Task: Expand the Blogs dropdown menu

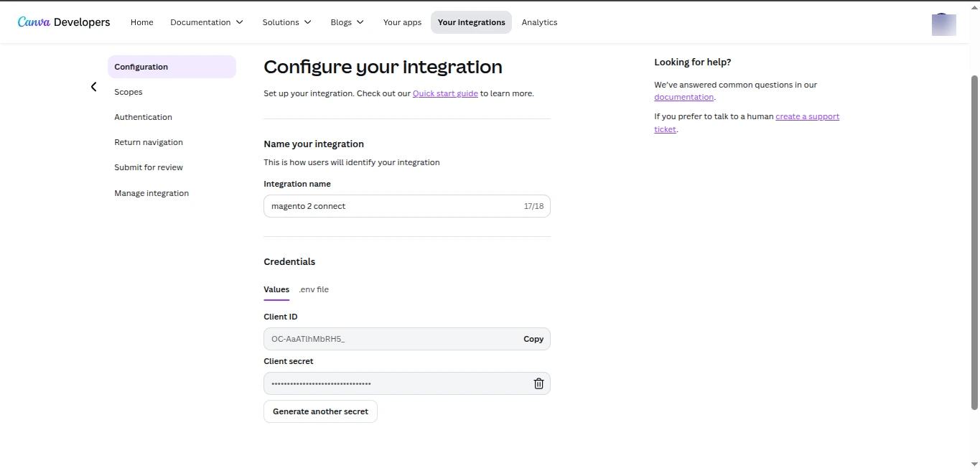Action: (347, 22)
